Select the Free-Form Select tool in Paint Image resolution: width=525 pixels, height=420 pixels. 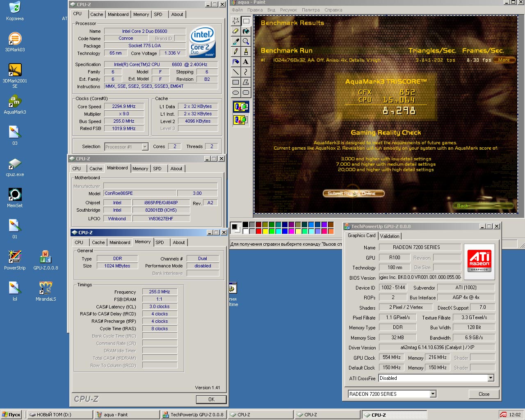click(x=236, y=21)
